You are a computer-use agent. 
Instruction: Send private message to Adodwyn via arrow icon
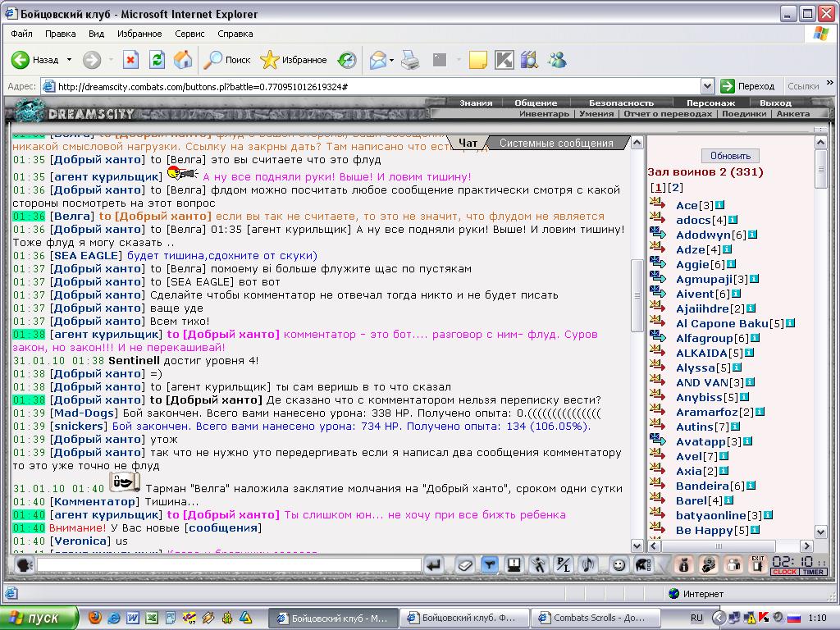tap(657, 233)
